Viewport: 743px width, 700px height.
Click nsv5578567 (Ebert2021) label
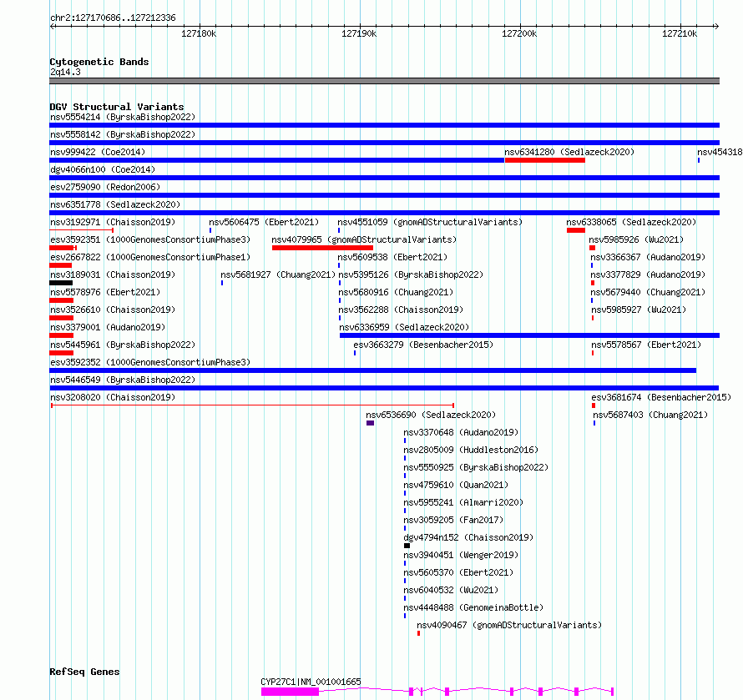coord(646,345)
